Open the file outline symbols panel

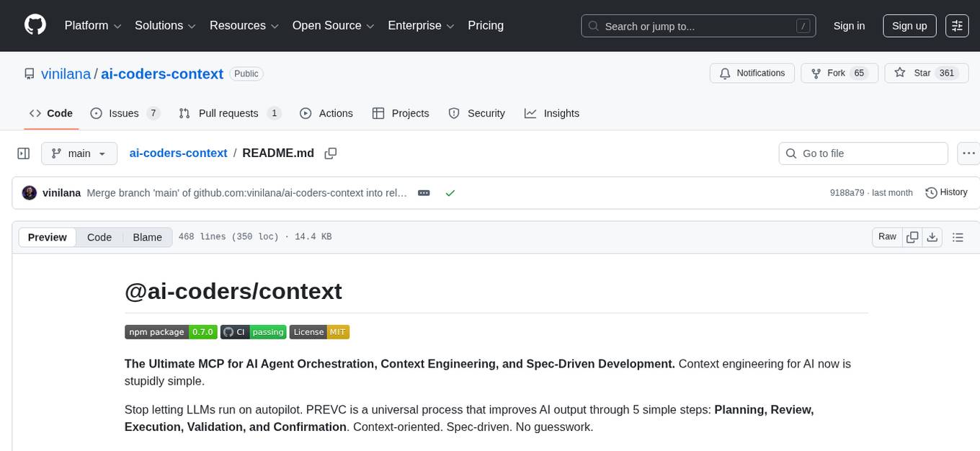pyautogui.click(x=958, y=236)
